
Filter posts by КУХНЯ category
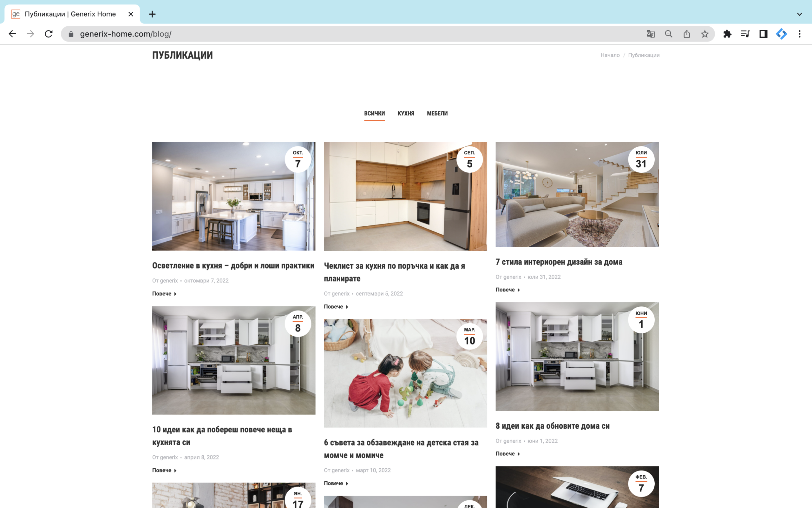pos(406,114)
